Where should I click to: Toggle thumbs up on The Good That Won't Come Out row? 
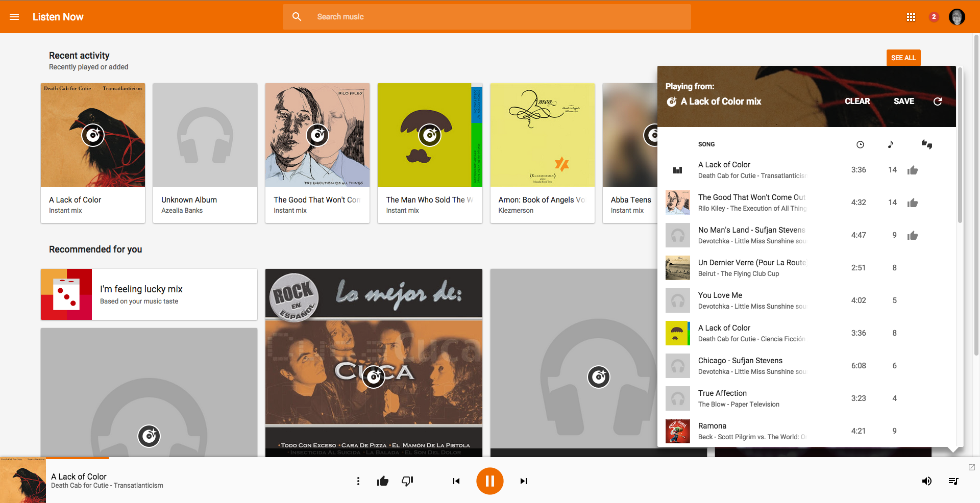pos(913,203)
